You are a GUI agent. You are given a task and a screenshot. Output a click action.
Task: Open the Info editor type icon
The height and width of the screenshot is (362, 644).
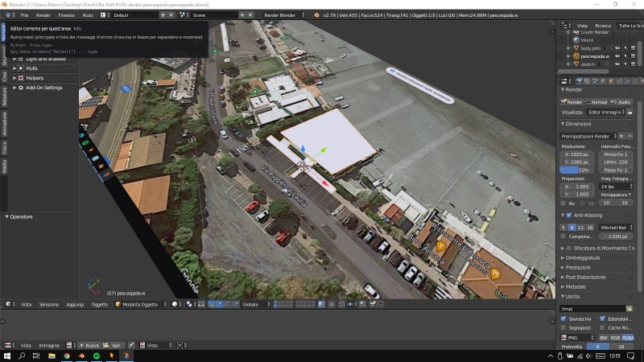point(10,14)
